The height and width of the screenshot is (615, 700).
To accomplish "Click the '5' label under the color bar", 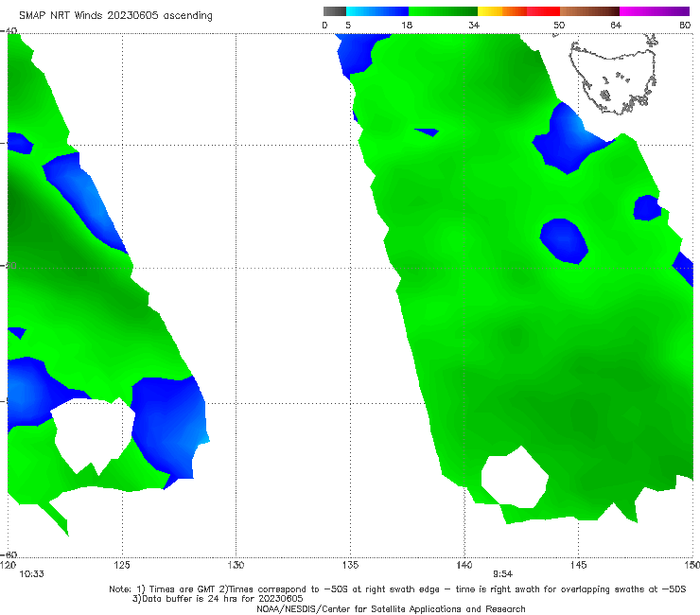I will click(x=348, y=25).
